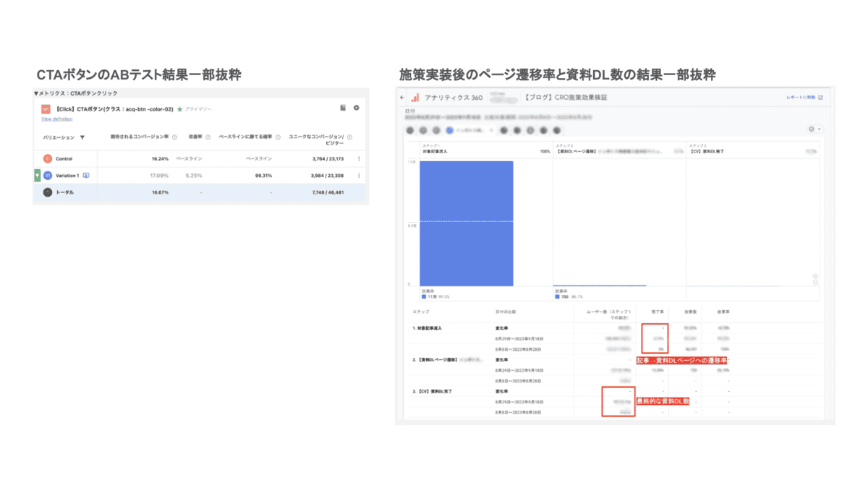Open the レポートに移動 link

804,97
